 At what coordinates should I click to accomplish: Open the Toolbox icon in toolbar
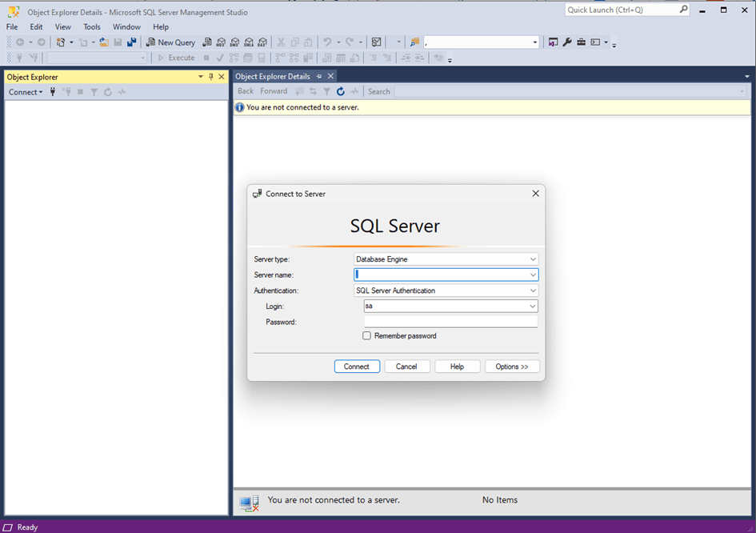582,42
